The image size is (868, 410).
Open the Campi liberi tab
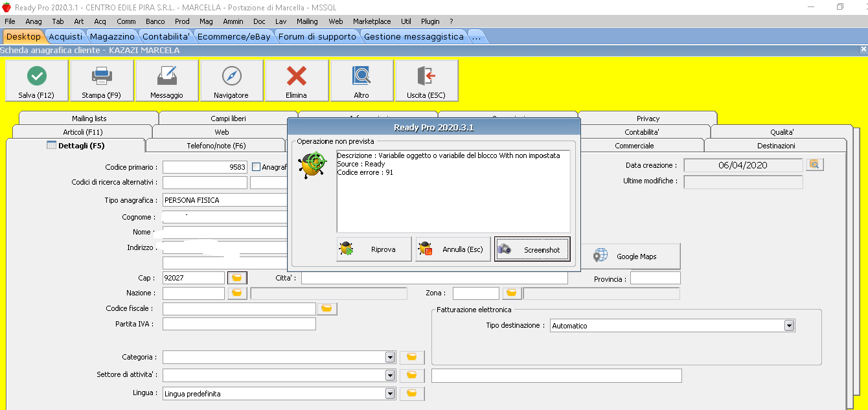point(228,119)
